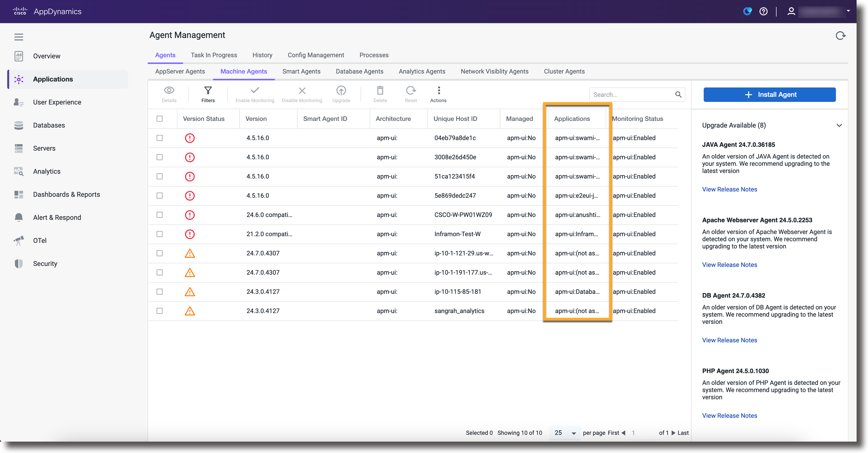Open the 25 per page dropdown
This screenshot has height=453, width=868.
565,433
